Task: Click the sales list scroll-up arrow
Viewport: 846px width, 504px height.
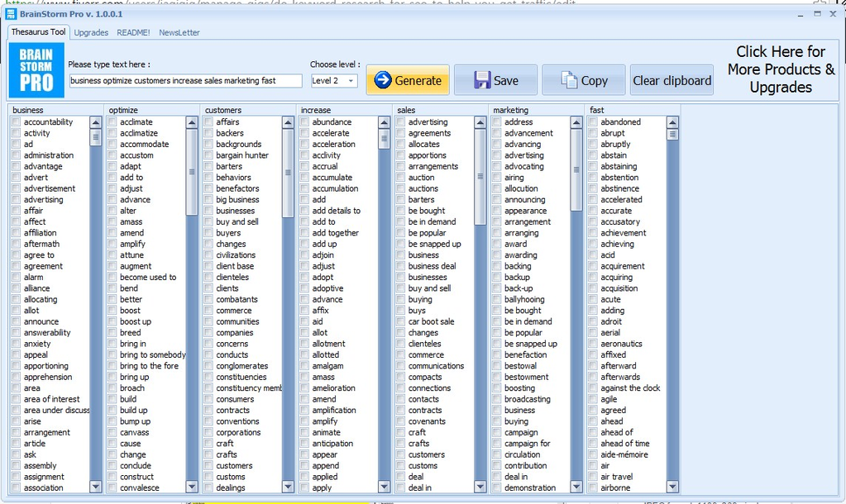Action: [x=480, y=122]
